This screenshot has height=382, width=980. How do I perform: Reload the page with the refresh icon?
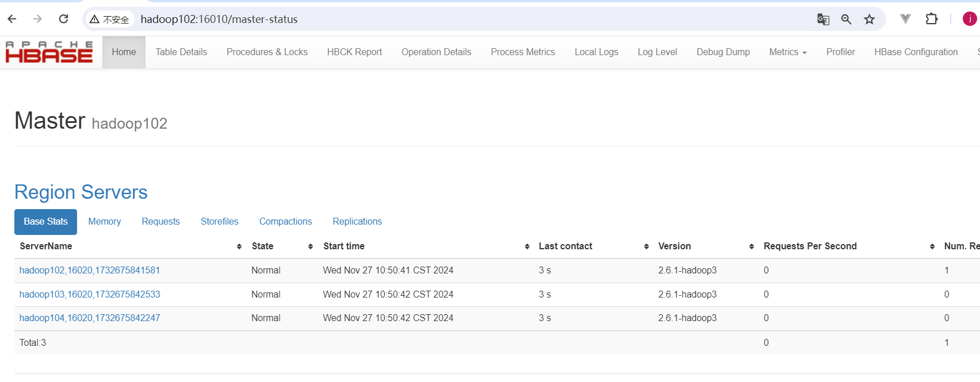[x=64, y=19]
